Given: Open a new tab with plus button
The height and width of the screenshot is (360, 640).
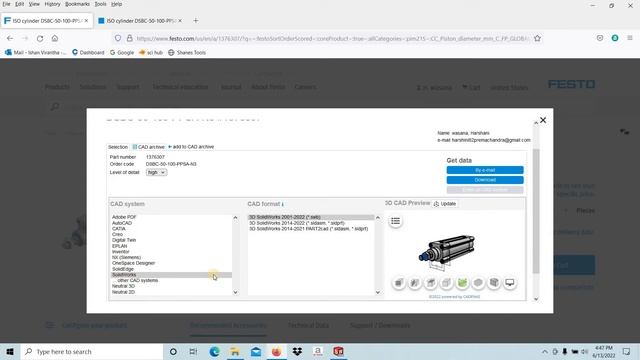Looking at the screenshot, I should 196,20.
